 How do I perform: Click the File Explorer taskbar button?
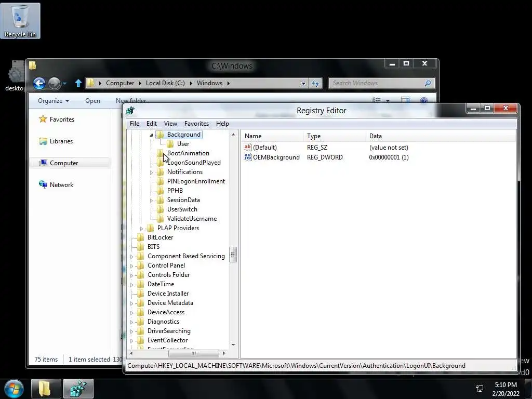46,389
